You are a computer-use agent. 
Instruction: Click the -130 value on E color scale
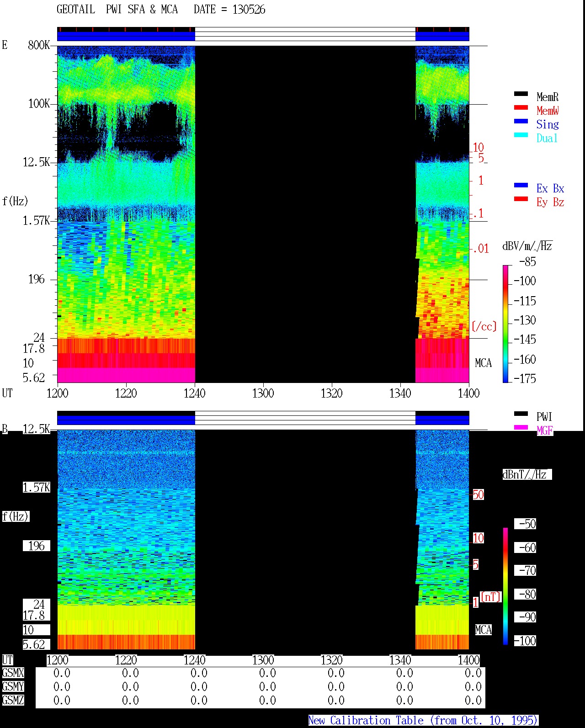coord(525,320)
